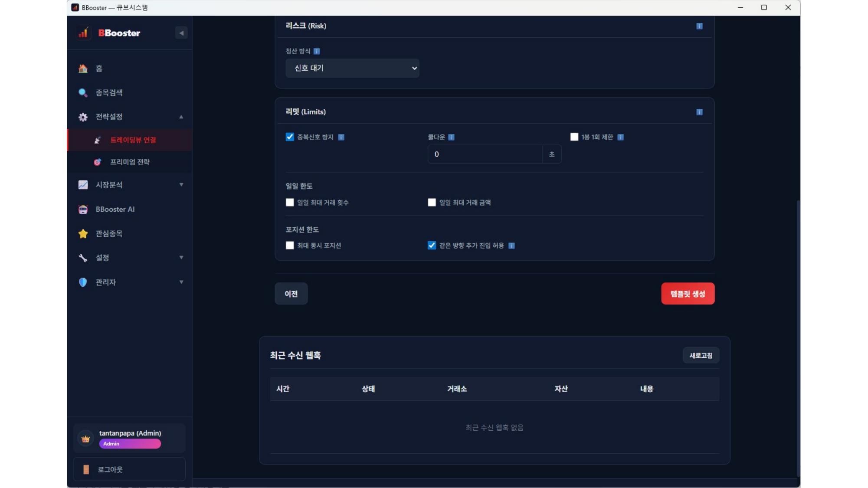Open 청산 방식 dropdown showing 신호 대기
The image size is (868, 488).
coord(352,68)
